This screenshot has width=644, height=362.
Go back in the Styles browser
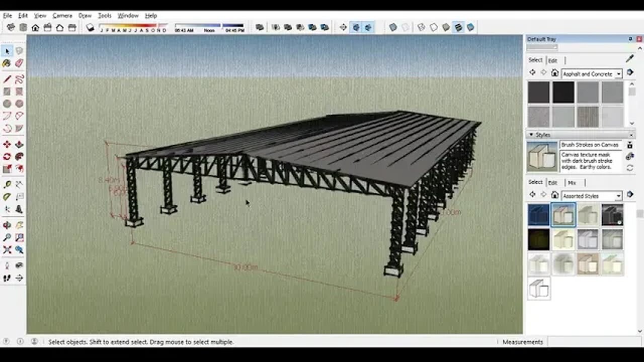pyautogui.click(x=532, y=195)
